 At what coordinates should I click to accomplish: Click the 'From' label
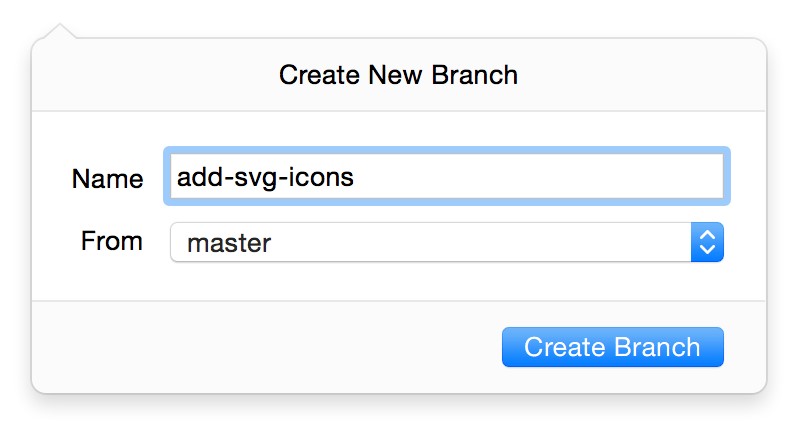[111, 241]
